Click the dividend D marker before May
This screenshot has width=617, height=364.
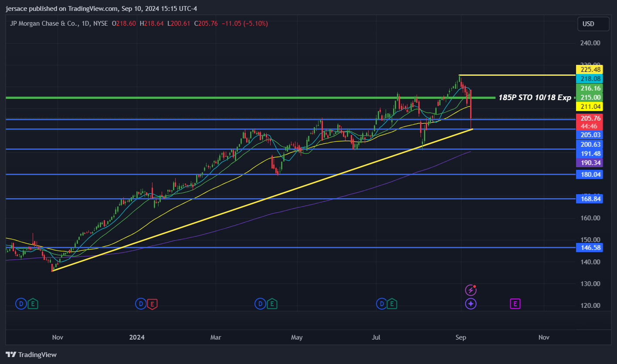point(261,304)
